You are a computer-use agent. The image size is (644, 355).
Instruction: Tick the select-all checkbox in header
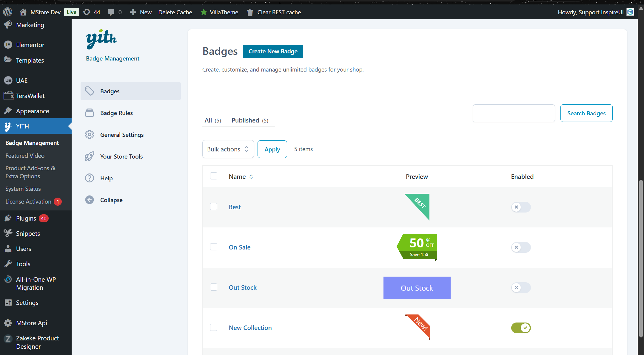coord(214,176)
